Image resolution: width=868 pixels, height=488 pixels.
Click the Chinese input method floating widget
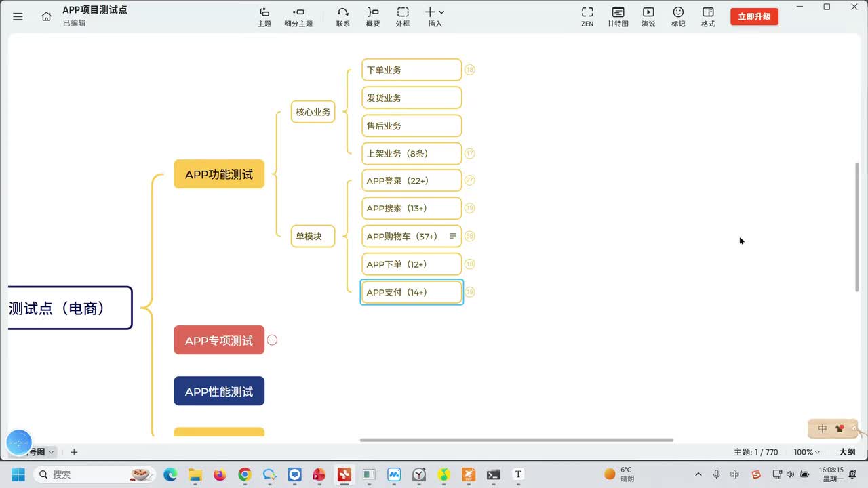pyautogui.click(x=833, y=428)
